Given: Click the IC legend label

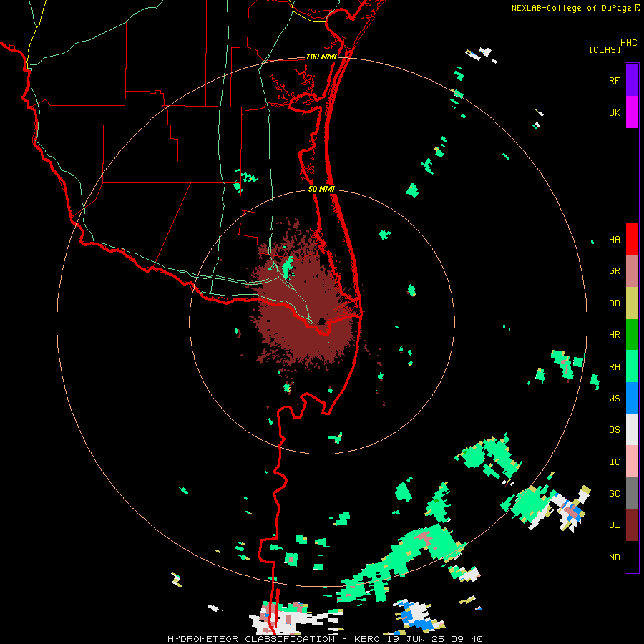Looking at the screenshot, I should point(614,462).
